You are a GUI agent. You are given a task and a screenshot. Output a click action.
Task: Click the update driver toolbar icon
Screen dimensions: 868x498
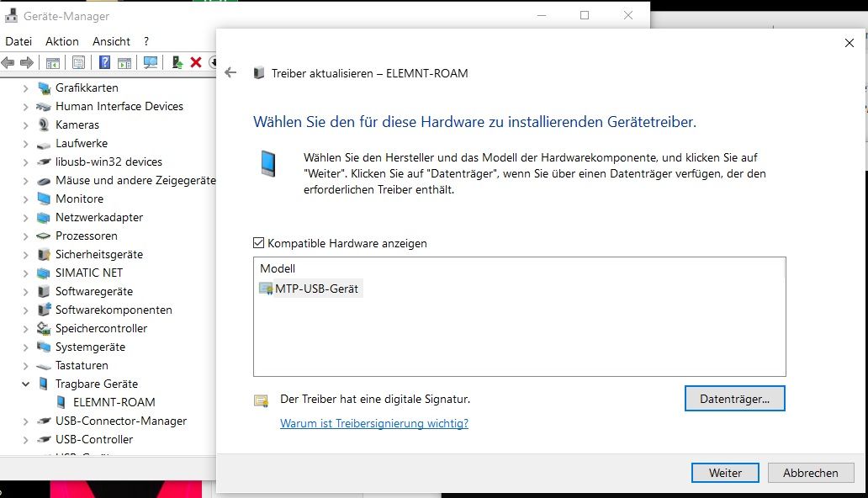coord(177,63)
